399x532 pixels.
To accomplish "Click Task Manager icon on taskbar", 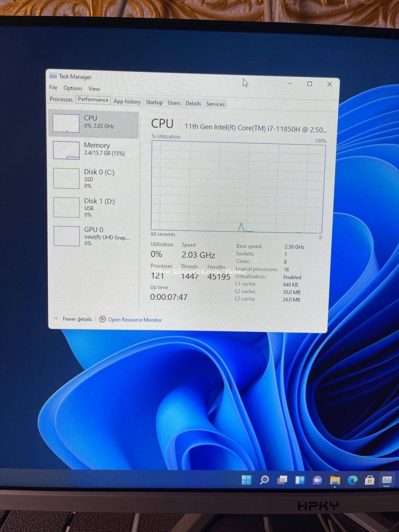I will pyautogui.click(x=387, y=480).
